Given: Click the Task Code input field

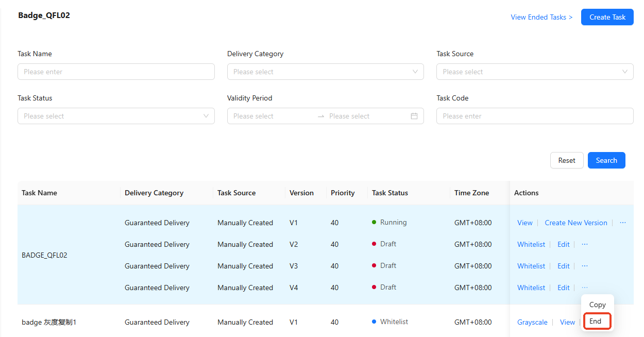Looking at the screenshot, I should pos(534,116).
